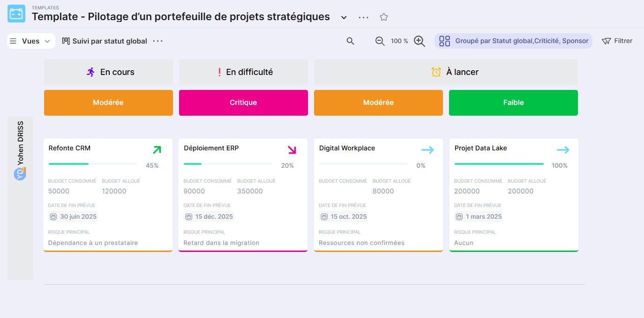Open the Vues dropdown
644x318 pixels.
coord(31,41)
